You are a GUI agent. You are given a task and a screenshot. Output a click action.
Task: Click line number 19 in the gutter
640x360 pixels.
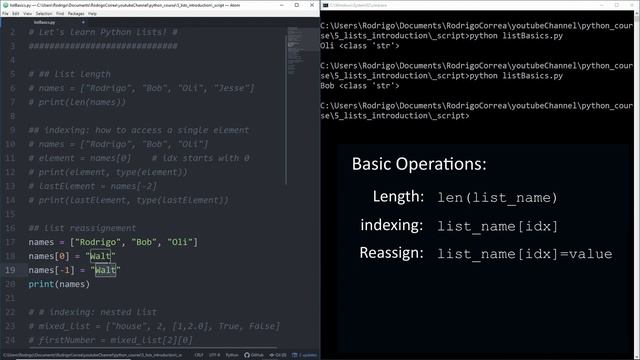coord(10,270)
